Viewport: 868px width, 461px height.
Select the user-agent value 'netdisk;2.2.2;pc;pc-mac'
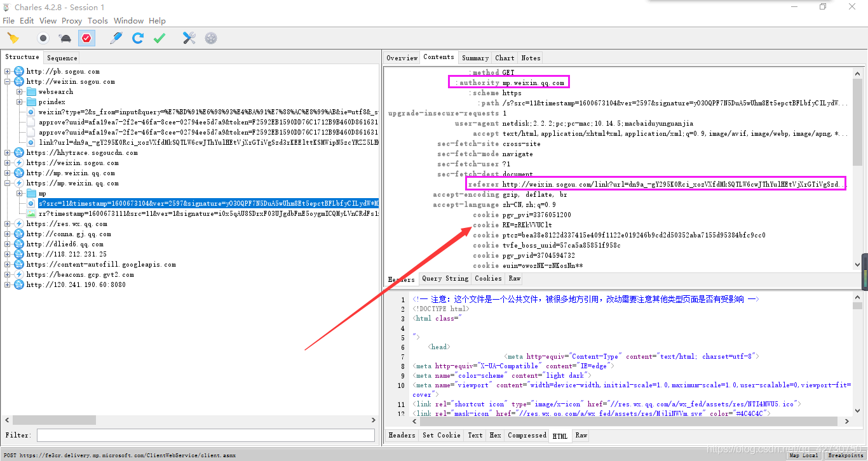[x=598, y=123]
